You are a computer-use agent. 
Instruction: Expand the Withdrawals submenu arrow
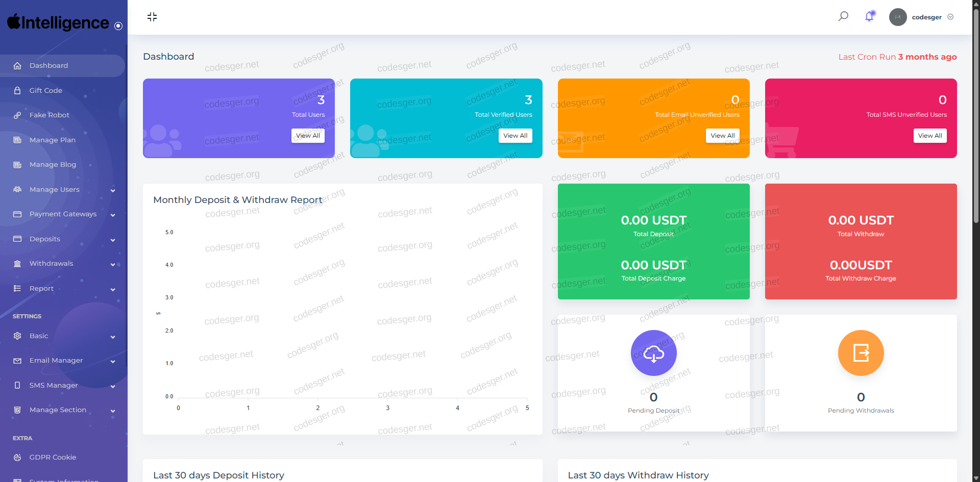[x=113, y=264]
